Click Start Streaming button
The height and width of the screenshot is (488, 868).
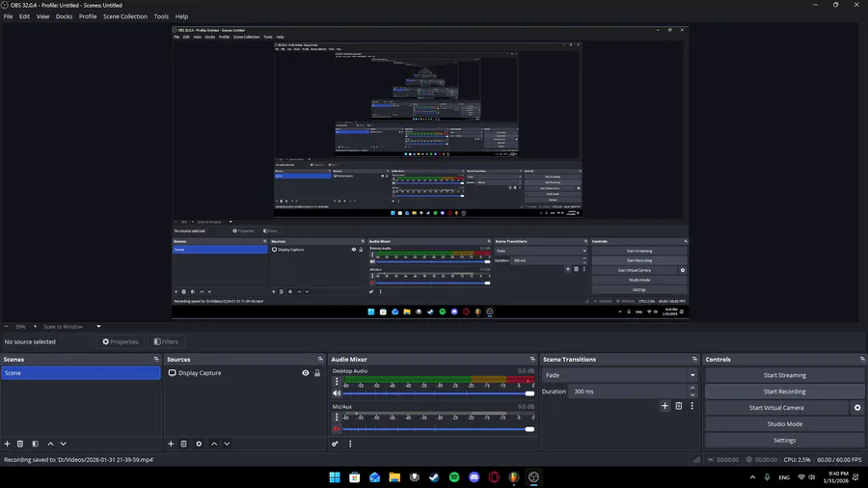tap(784, 375)
